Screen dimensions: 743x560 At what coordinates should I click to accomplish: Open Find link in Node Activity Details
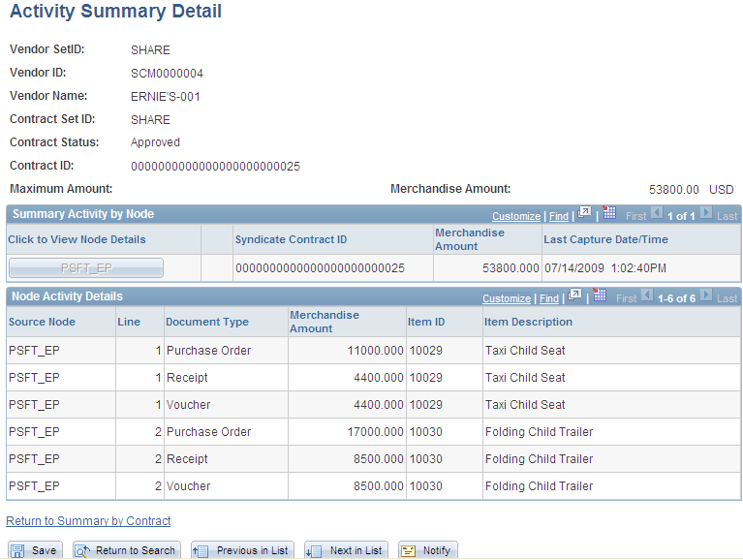pyautogui.click(x=549, y=298)
